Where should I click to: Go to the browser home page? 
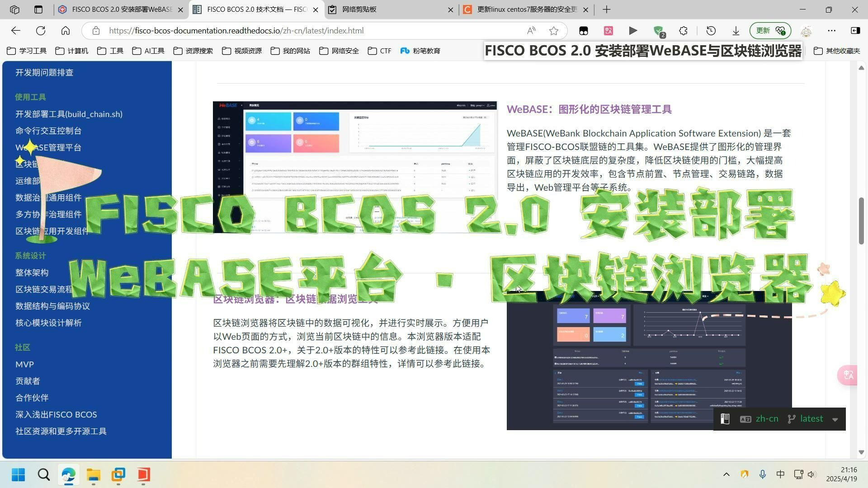coord(66,31)
